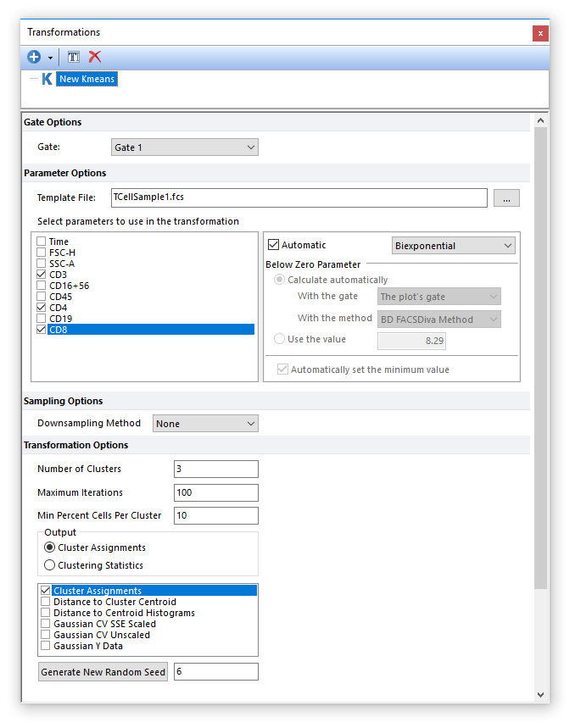Enable the CD19 parameter checkbox

click(x=42, y=319)
